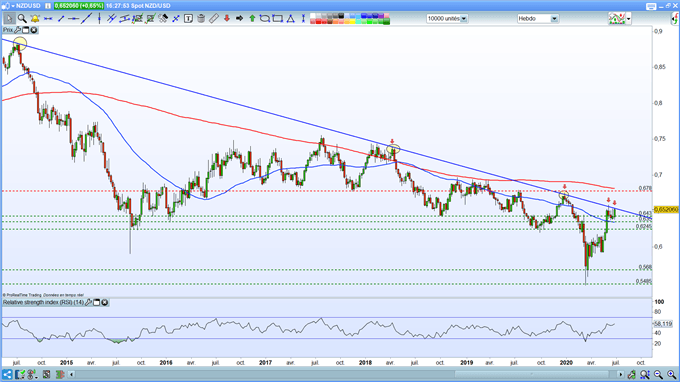Click the zoom in magnifier icon
The width and height of the screenshot is (680, 382).
(x=671, y=374)
